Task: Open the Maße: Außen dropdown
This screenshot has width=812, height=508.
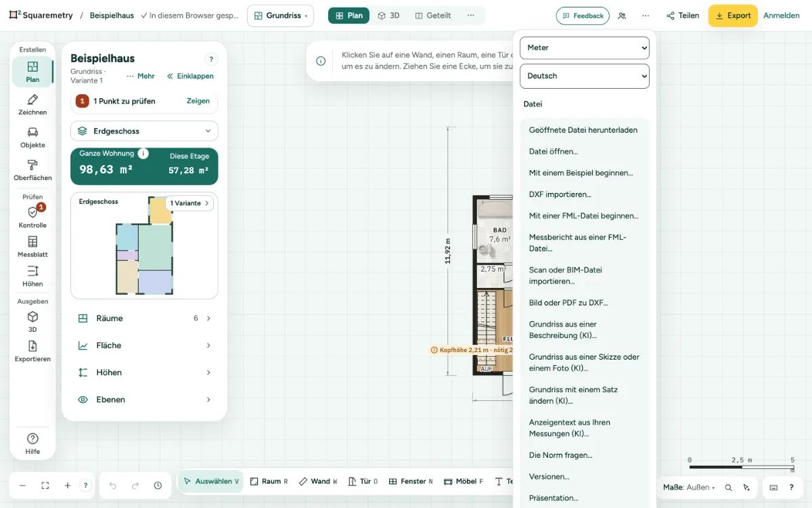Action: point(689,487)
